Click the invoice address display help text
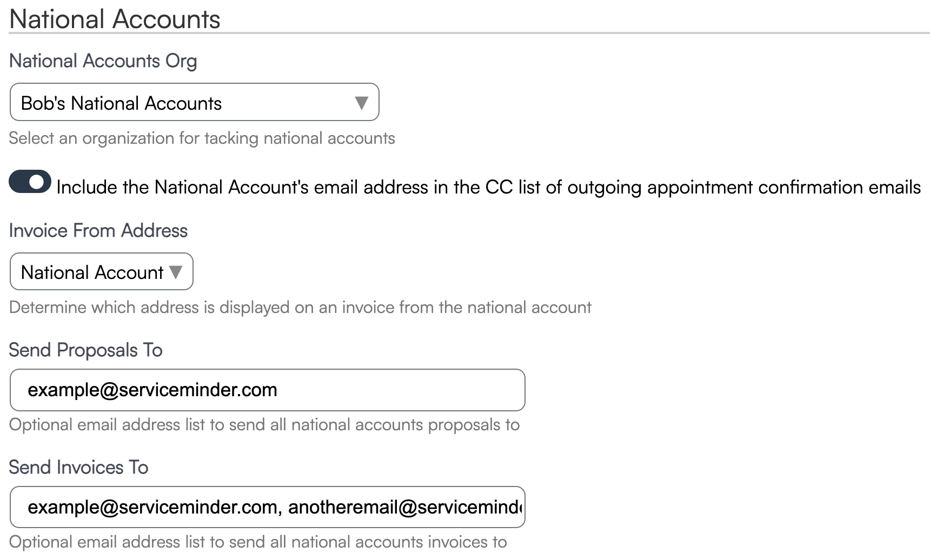 pos(300,308)
